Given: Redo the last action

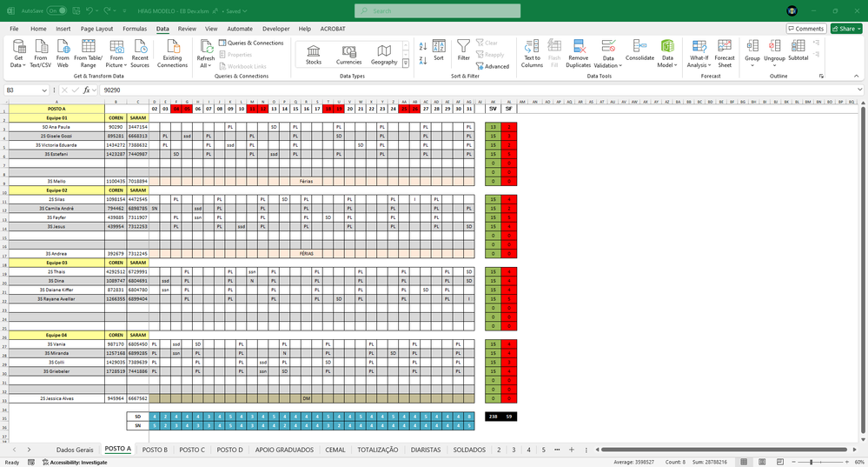Looking at the screenshot, I should point(108,10).
